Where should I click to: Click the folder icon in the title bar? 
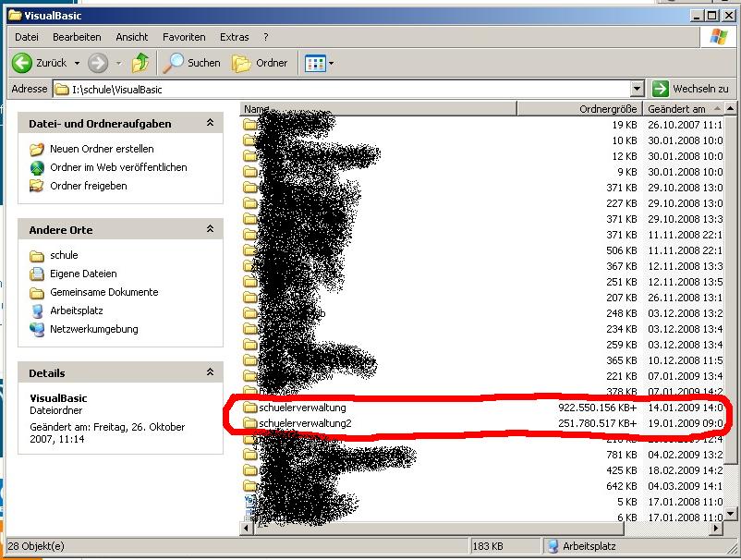(15, 15)
